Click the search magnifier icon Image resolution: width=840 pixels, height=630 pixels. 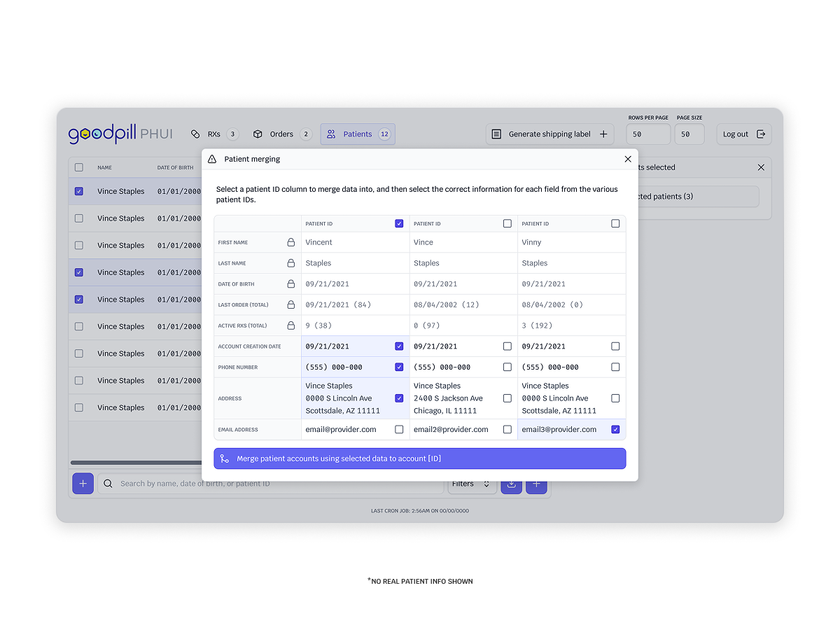(108, 483)
